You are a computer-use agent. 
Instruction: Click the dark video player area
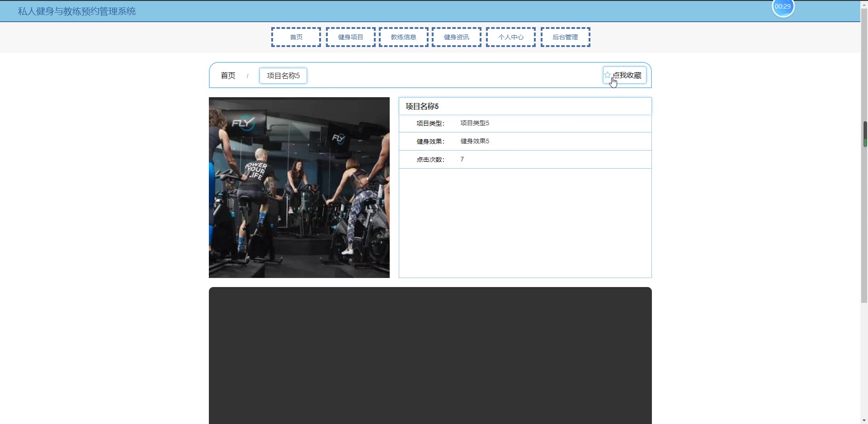pos(430,355)
